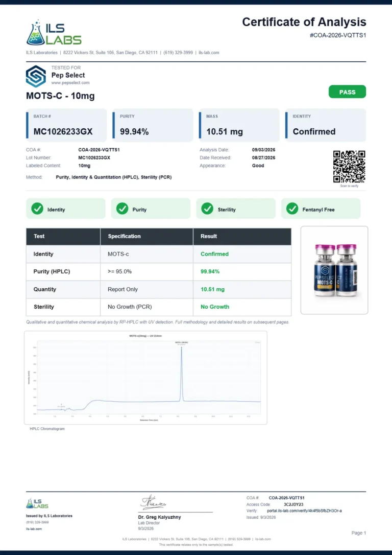Select the Access Code 3C2JDY23
Viewport: 392px width, 555px height.
(293, 504)
